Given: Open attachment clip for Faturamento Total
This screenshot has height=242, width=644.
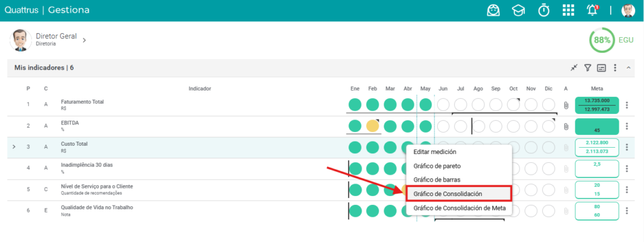Looking at the screenshot, I should click(x=565, y=105).
